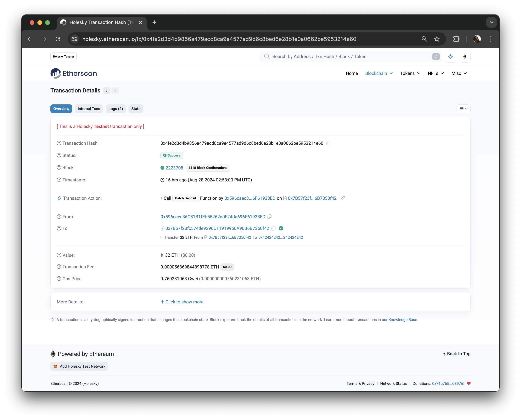Open Chrome profile avatar
This screenshot has height=420, width=521.
click(x=477, y=39)
